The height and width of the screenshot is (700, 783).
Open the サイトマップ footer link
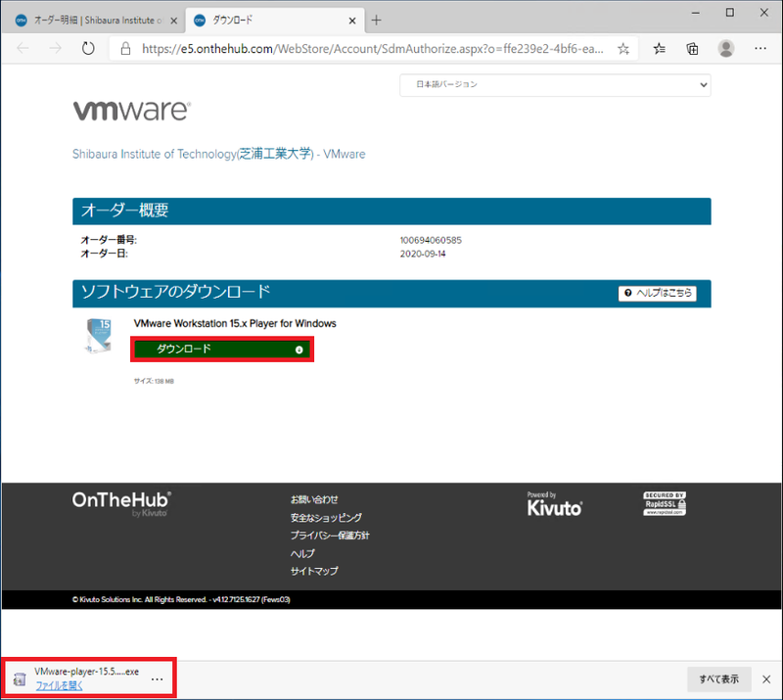(x=314, y=571)
